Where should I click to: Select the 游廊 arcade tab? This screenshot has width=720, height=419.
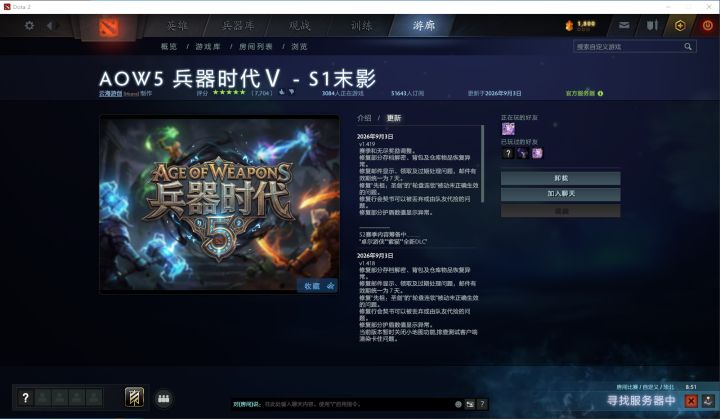423,25
